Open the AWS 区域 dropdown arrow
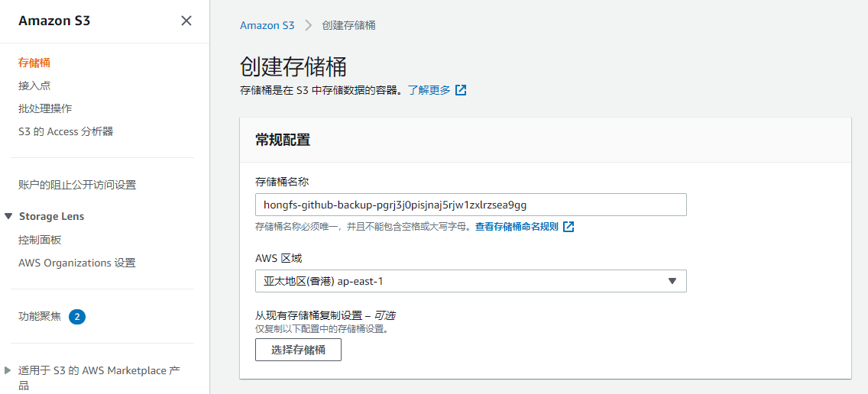868x394 pixels. coord(672,281)
